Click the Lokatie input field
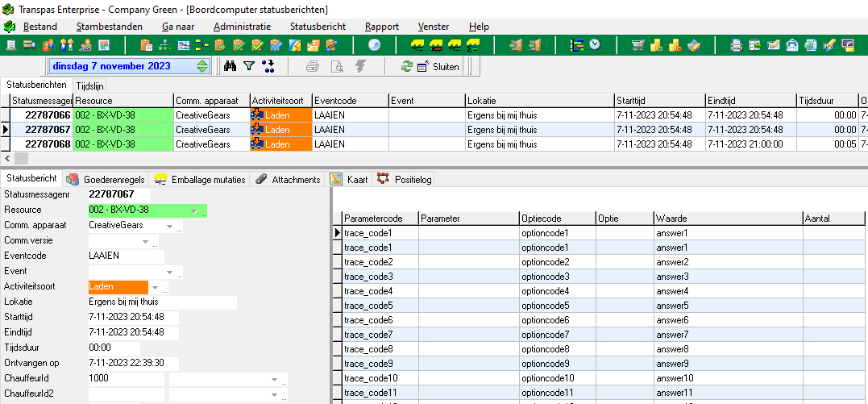Image resolution: width=868 pixels, height=404 pixels. click(161, 302)
